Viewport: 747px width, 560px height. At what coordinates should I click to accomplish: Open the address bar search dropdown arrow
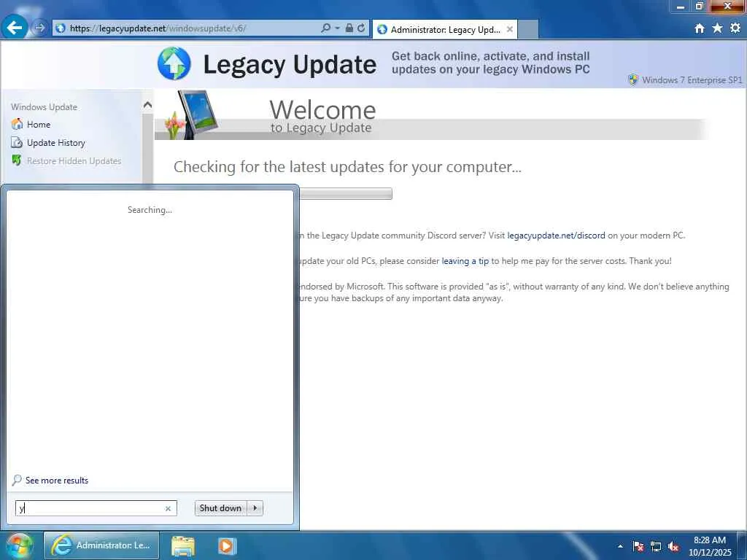(x=337, y=28)
